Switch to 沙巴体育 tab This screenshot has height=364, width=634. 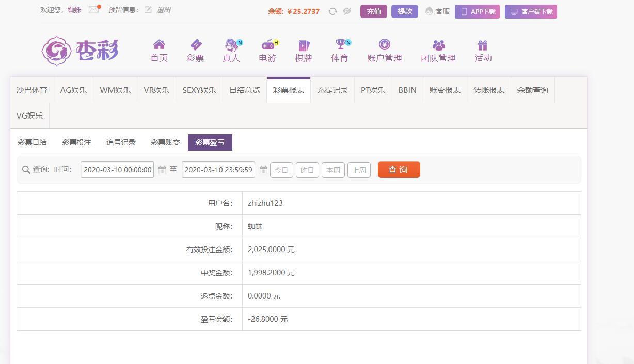pyautogui.click(x=31, y=90)
